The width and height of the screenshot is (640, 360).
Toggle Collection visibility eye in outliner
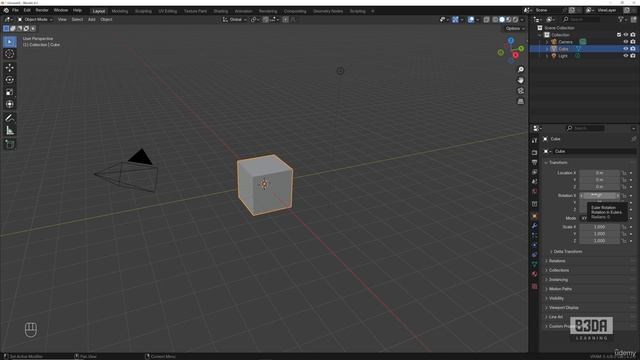pos(626,35)
